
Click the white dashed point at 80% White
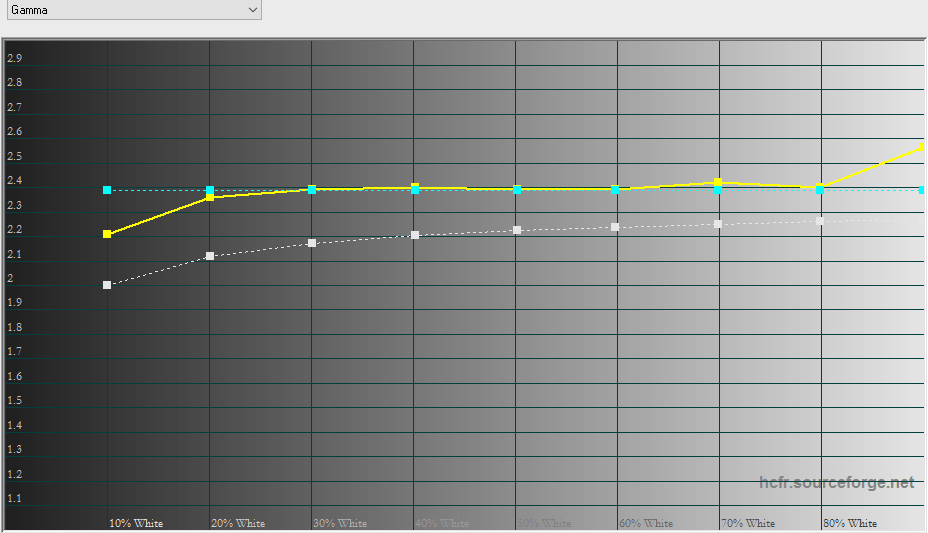point(820,220)
